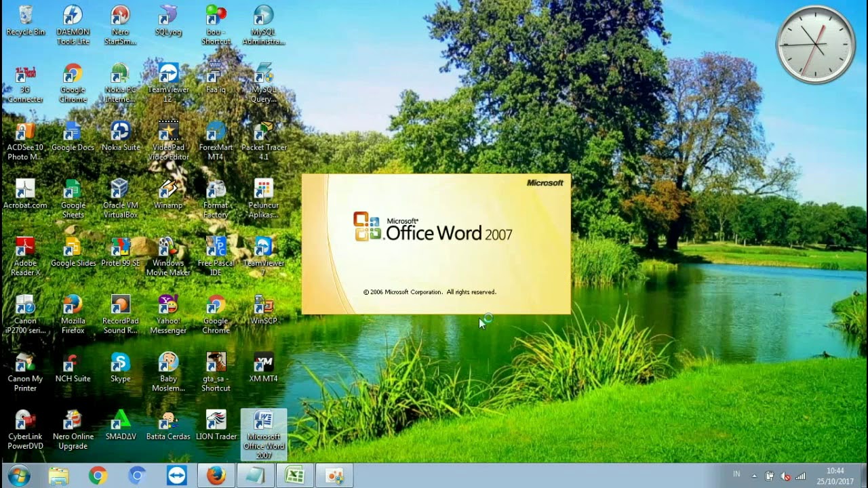Viewport: 868px width, 488px height.
Task: Select the MySQL Query shortcut
Action: (263, 84)
